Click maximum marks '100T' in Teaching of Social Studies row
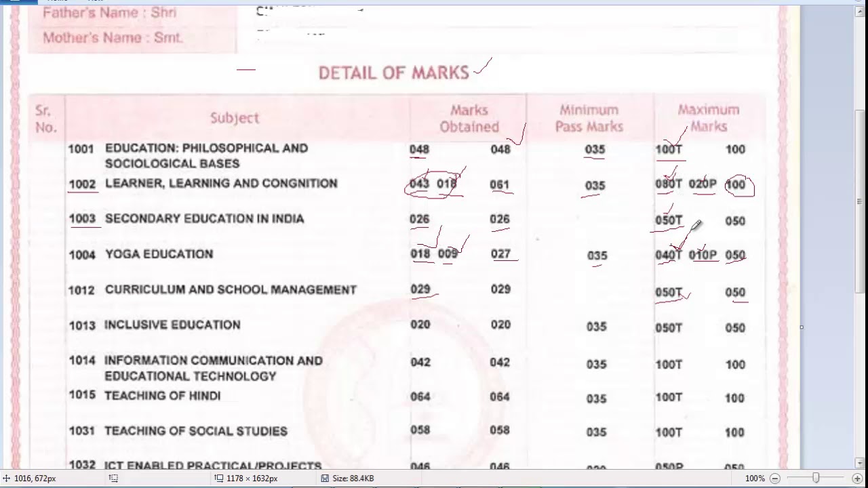The image size is (868, 488). (669, 432)
